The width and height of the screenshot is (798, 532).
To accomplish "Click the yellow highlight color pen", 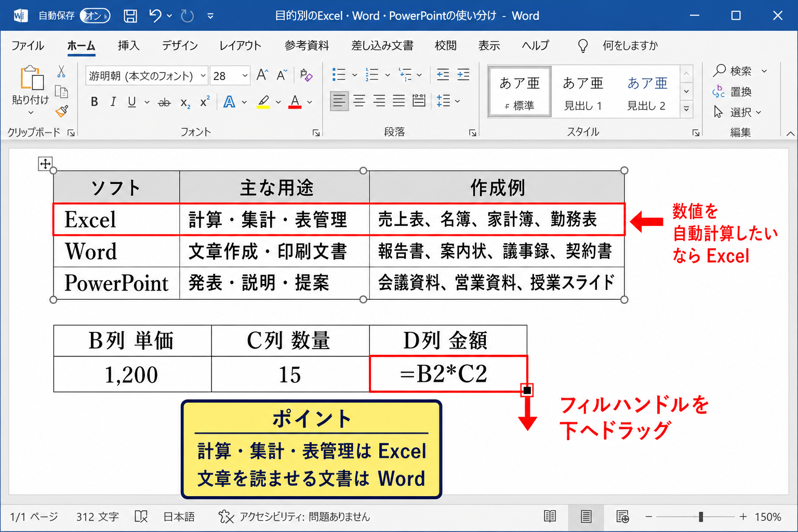I will (x=263, y=102).
